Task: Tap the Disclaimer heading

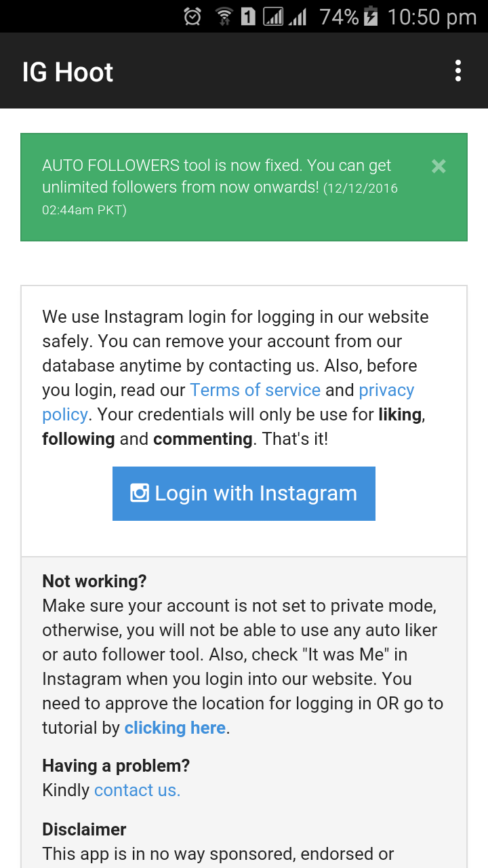Action: 84,829
